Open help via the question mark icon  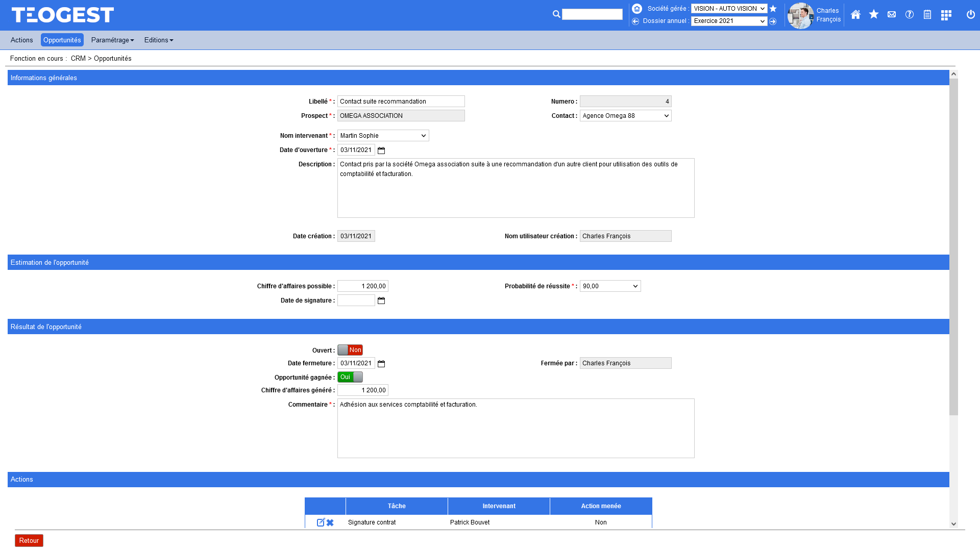pos(909,15)
